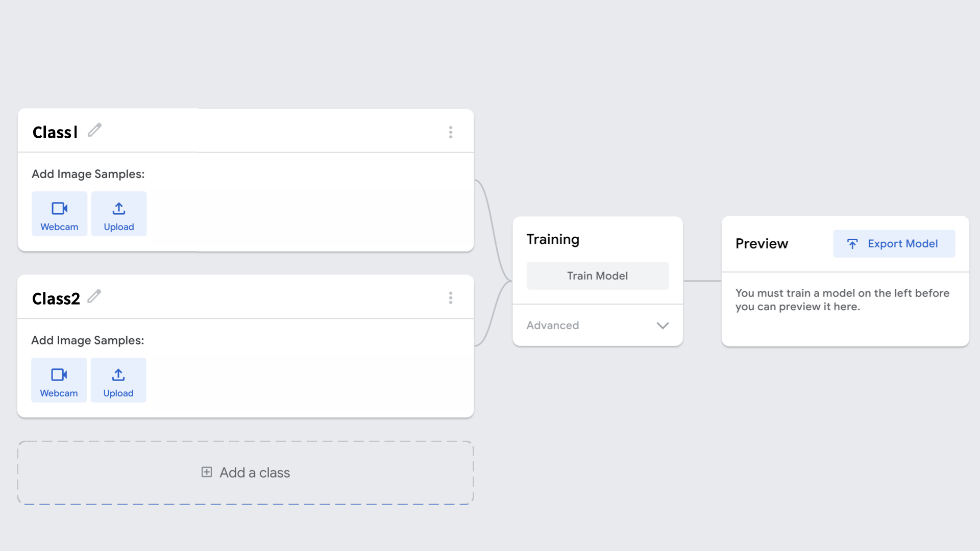Image resolution: width=980 pixels, height=551 pixels.
Task: Click the Class1 title text
Action: point(55,132)
